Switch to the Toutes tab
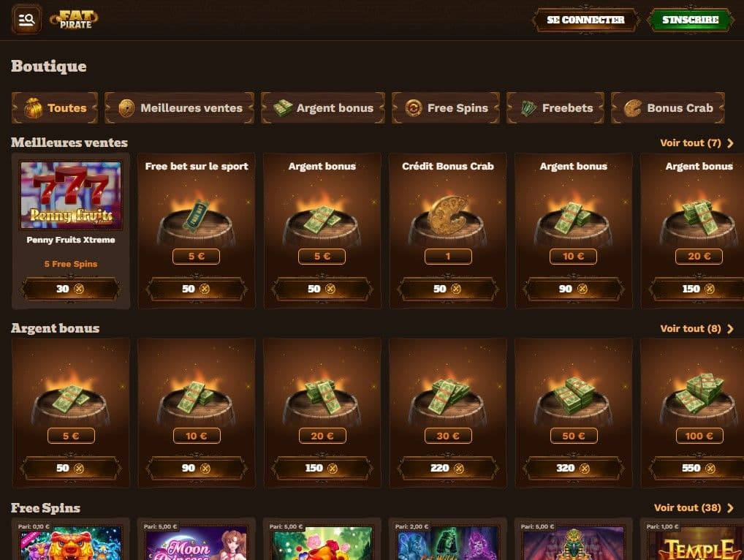Image resolution: width=744 pixels, height=560 pixels. pos(55,107)
